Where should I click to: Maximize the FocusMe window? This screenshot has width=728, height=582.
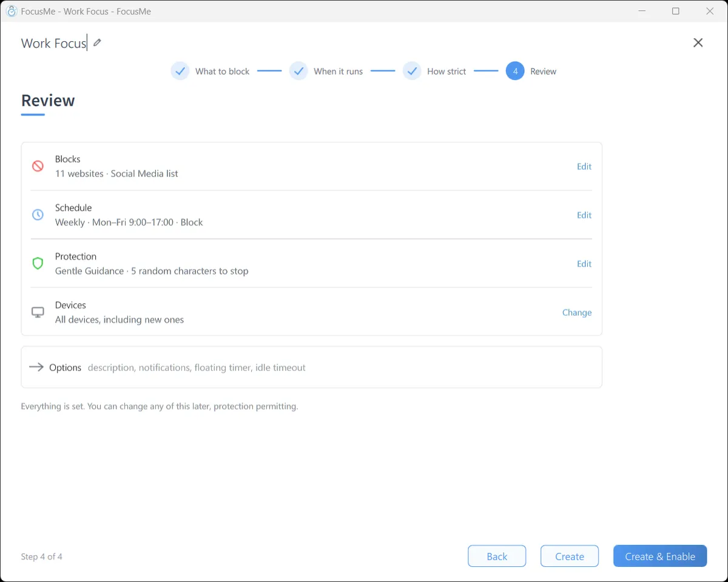pos(676,11)
